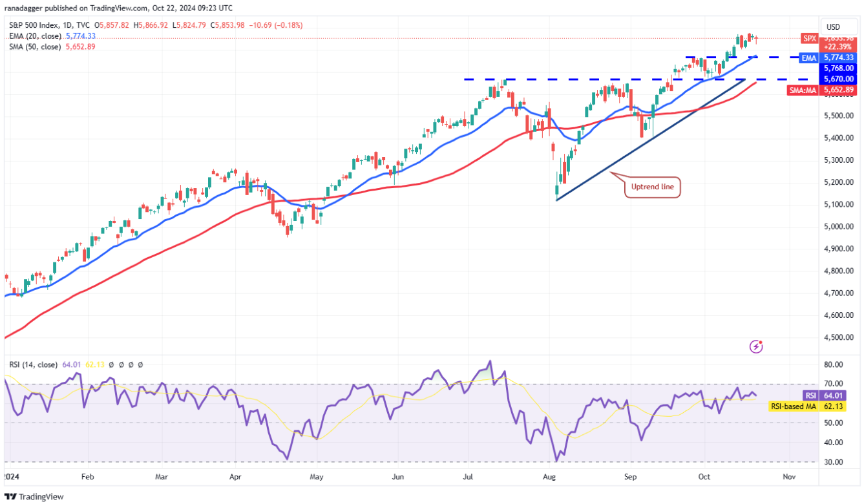Click the 70.00 RSI axis label
The height and width of the screenshot is (504, 864).
[833, 384]
